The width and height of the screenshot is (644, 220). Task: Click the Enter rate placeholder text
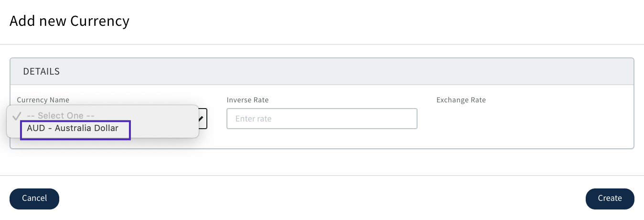[254, 119]
